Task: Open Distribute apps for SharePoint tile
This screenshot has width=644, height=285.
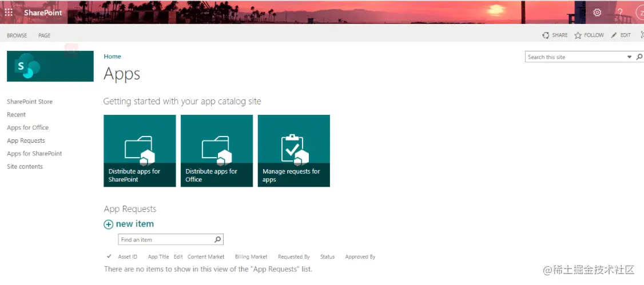Action: 140,151
